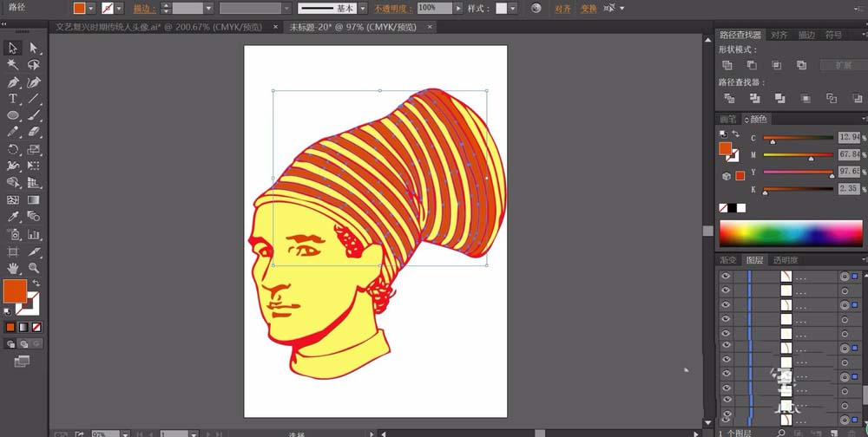868x437 pixels.
Task: Choose the Lasso tool
Action: coord(34,65)
